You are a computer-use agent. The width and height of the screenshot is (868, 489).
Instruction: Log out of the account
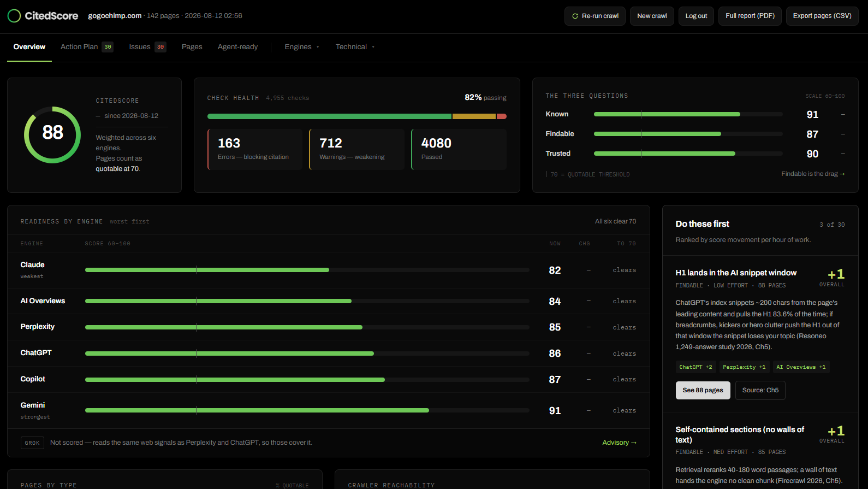click(696, 16)
